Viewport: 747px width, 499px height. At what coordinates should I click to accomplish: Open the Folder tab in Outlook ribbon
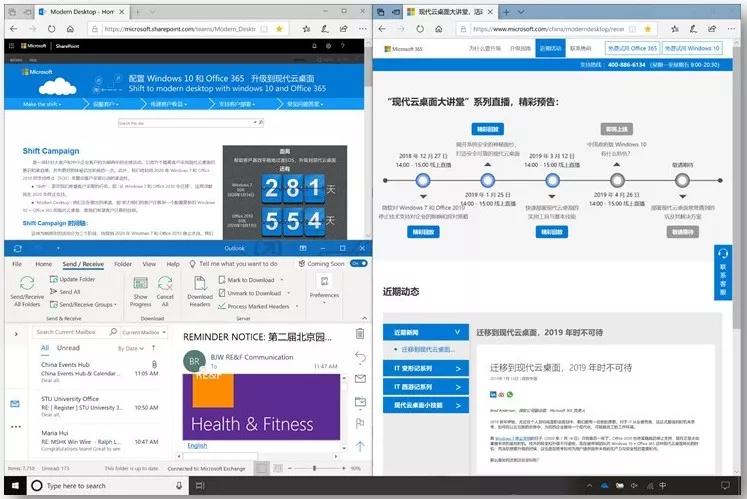(x=122, y=264)
